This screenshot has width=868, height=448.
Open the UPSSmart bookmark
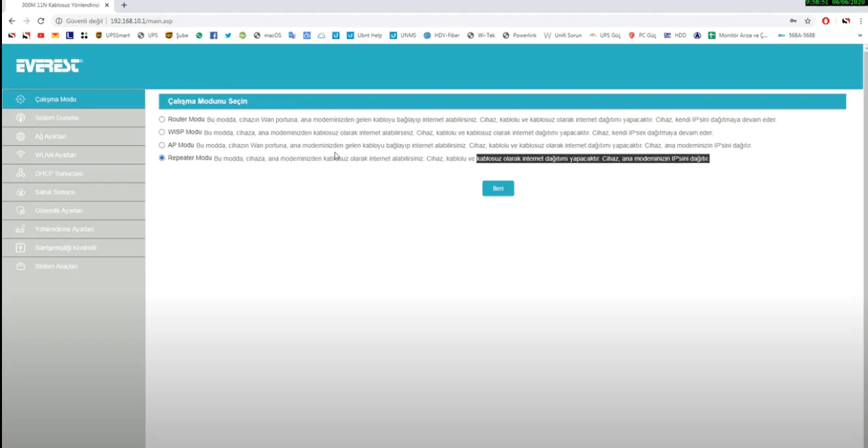pos(112,36)
